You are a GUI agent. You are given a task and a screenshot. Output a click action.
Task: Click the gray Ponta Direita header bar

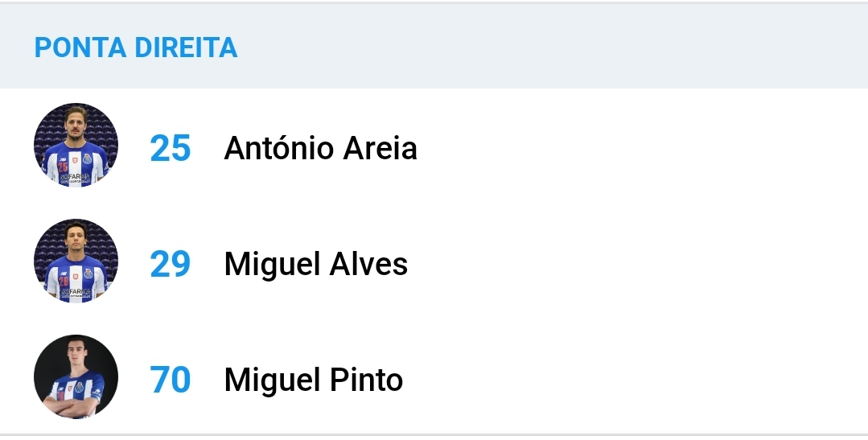[x=434, y=47]
